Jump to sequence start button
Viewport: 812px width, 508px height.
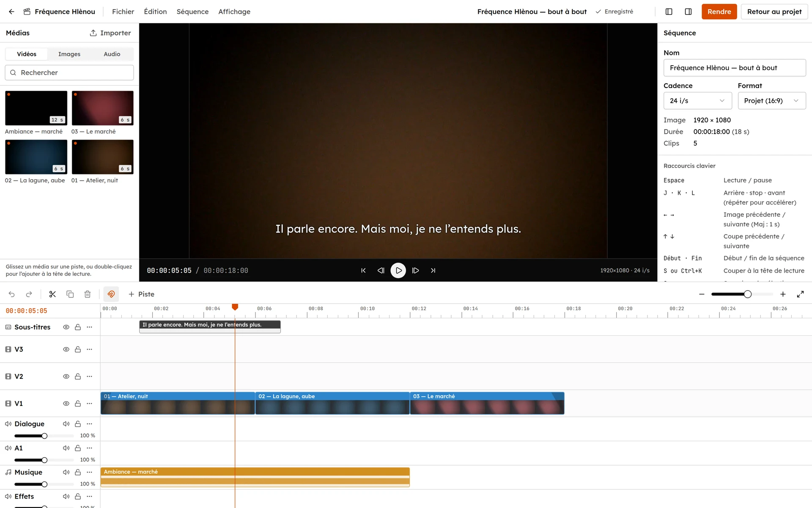(x=363, y=271)
